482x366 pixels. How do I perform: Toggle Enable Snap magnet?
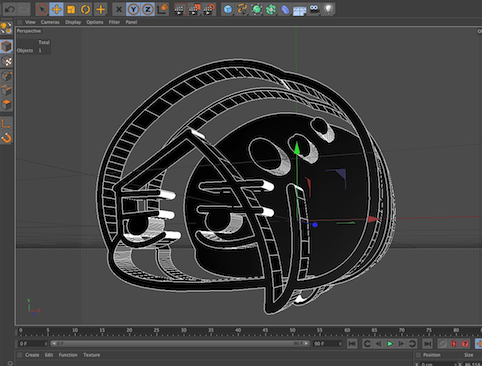click(x=6, y=138)
